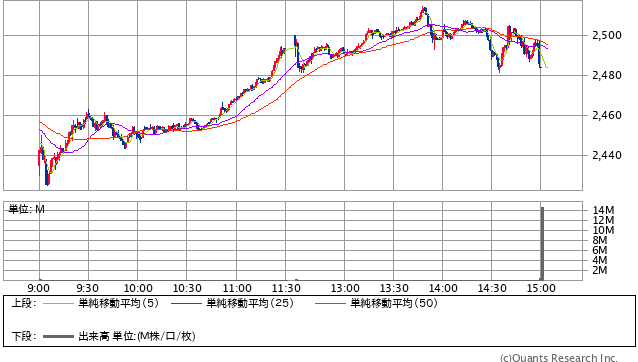Click the 単純移動平均(25) legend label

tap(250, 303)
